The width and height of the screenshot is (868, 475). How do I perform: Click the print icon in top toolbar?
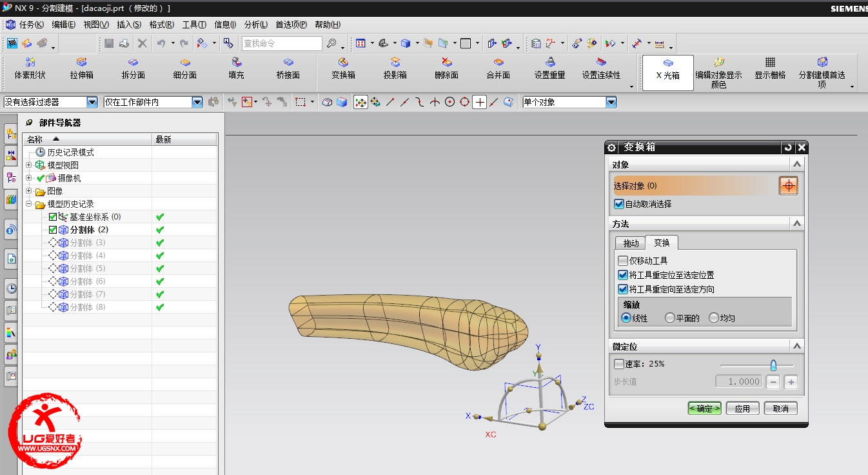(124, 43)
